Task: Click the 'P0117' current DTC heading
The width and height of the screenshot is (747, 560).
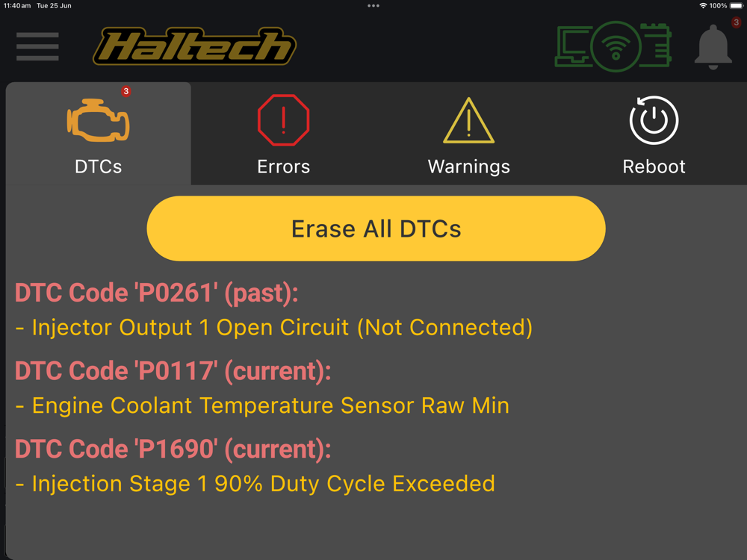Action: [x=173, y=371]
